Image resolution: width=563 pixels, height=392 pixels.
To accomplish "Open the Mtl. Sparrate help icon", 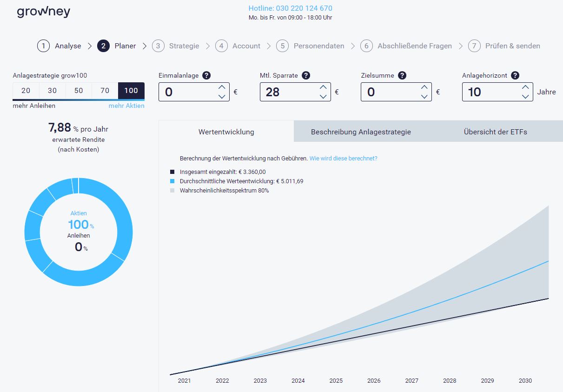I will 306,75.
